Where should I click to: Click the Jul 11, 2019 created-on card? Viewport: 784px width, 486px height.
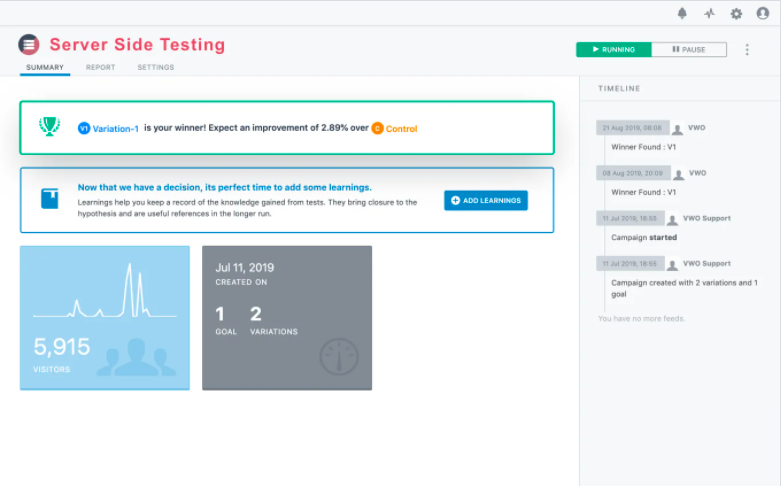click(287, 318)
